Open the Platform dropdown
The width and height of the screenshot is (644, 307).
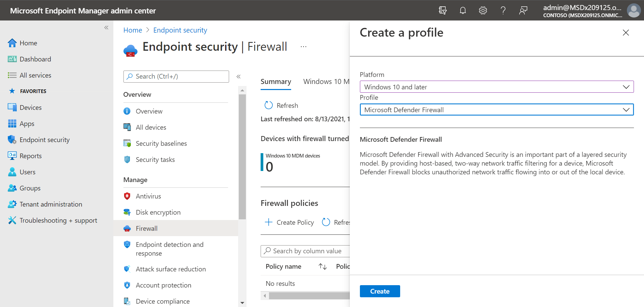(x=496, y=87)
